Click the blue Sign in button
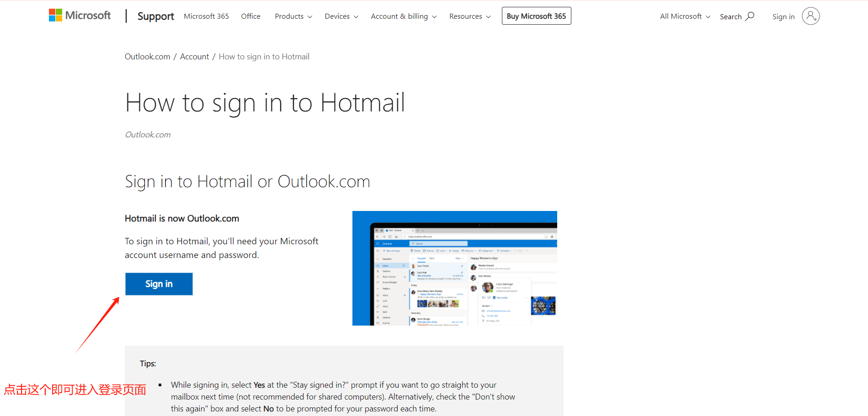This screenshot has width=868, height=416. point(159,284)
